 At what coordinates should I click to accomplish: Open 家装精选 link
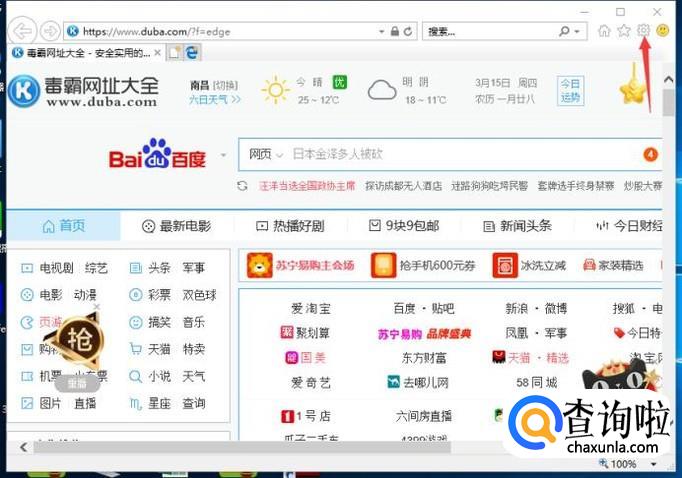[x=613, y=265]
